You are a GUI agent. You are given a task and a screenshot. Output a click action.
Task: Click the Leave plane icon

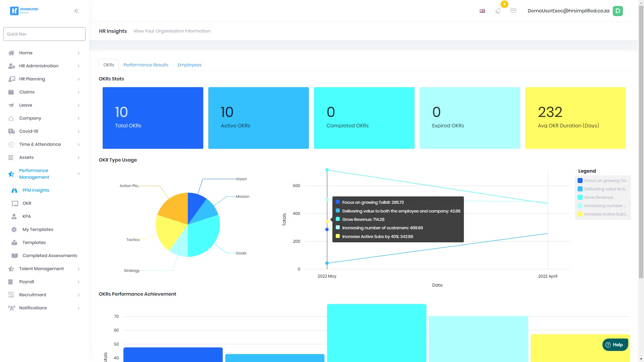11,105
